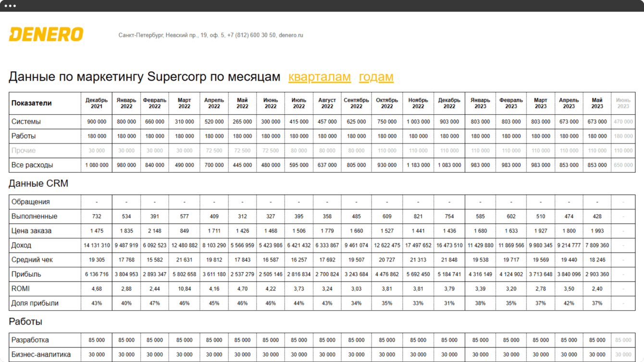Image resolution: width=644 pixels, height=362 pixels.
Task: Switch to the 'годам' yearly view link
Action: (376, 77)
